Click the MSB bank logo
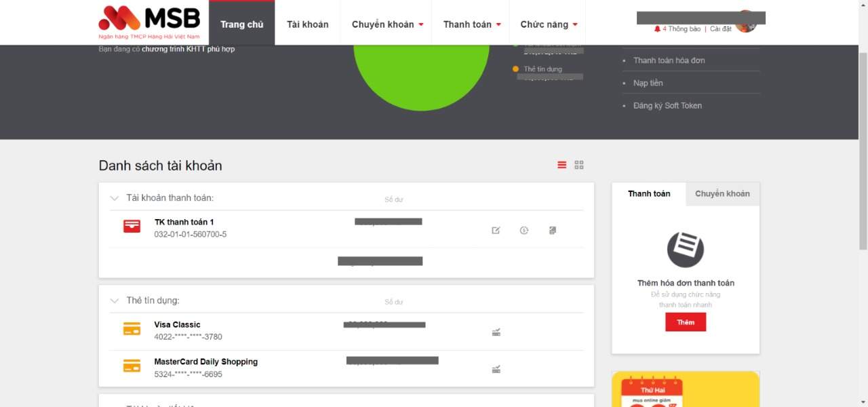This screenshot has width=868, height=407. [150, 22]
